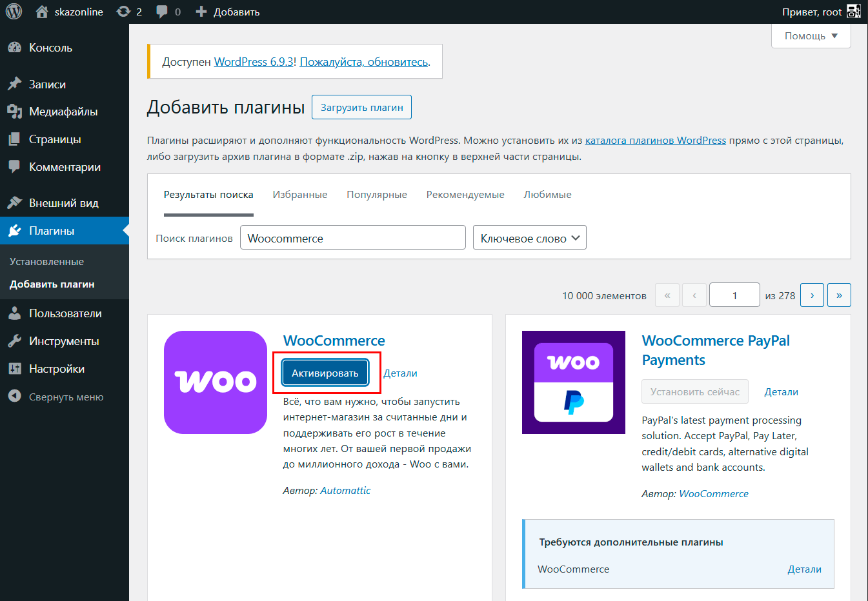The width and height of the screenshot is (868, 601).
Task: Open the skazonline site home icon
Action: 42,12
